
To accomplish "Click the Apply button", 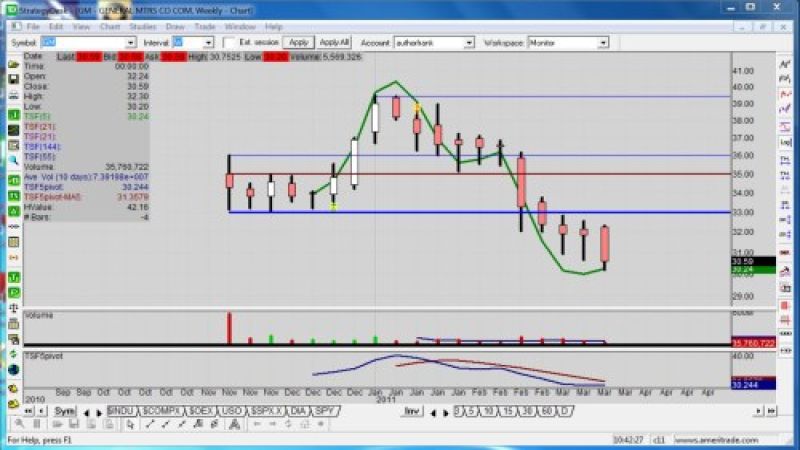I will pos(298,43).
